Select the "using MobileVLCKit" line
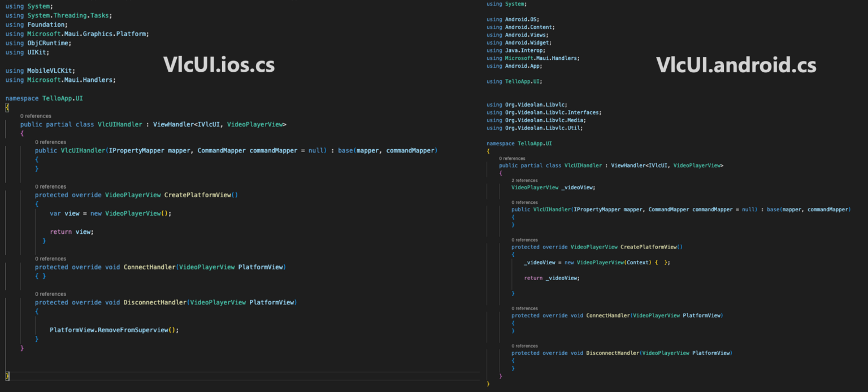 coord(40,71)
